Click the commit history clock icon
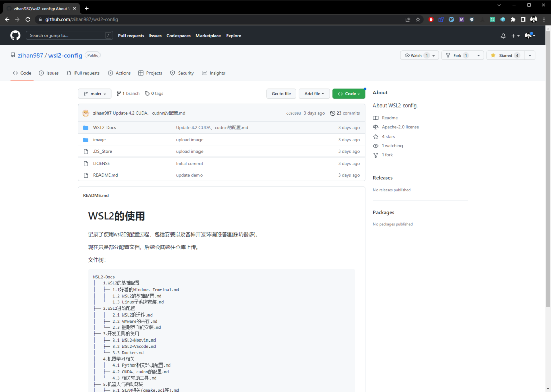Screen dimensions: 551x392 pyautogui.click(x=333, y=113)
